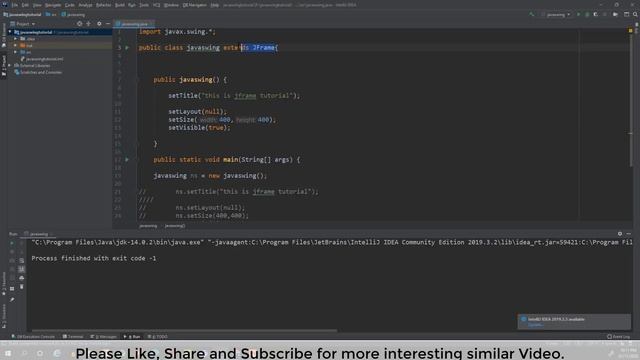
Task: Open 6: TODO tool window tab
Action: click(158, 337)
